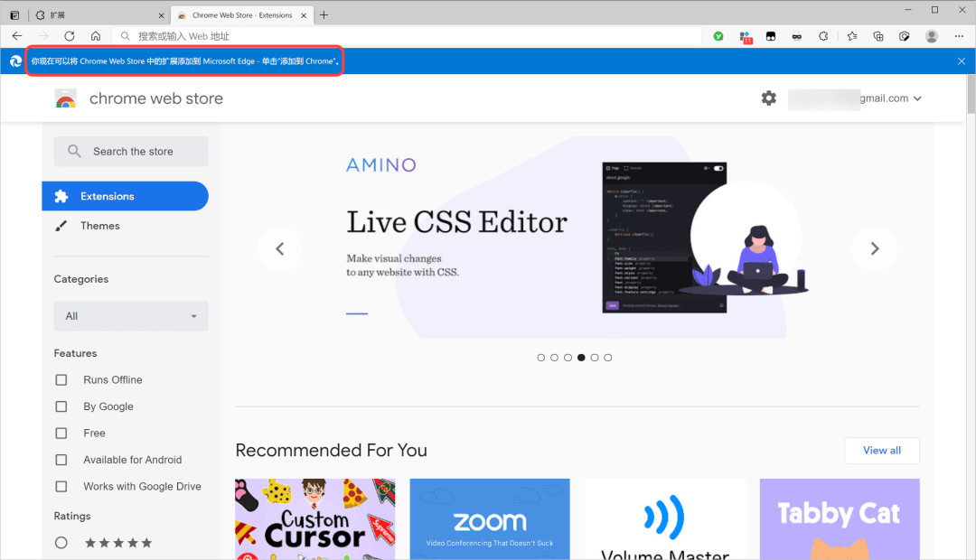976x560 pixels.
Task: Select the Themes sidebar item
Action: (125, 226)
